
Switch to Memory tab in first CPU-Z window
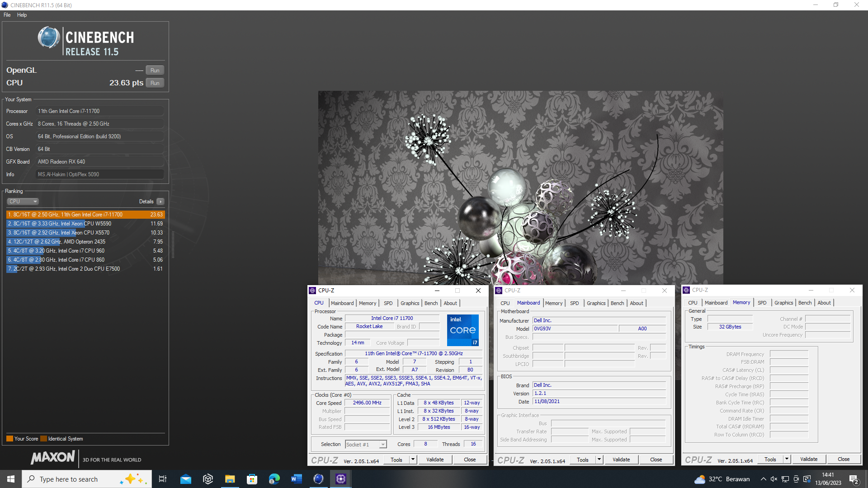[368, 303]
